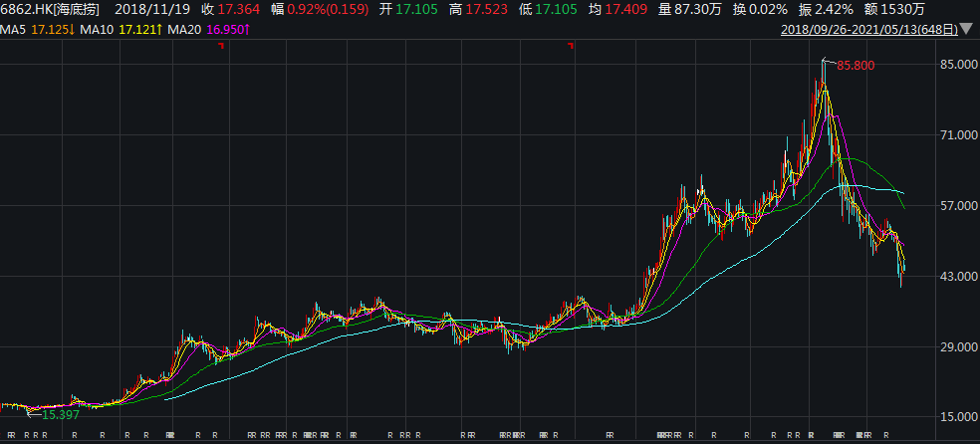980x444 pixels.
Task: Click the 振 2.42% amplitude value
Action: (818, 9)
